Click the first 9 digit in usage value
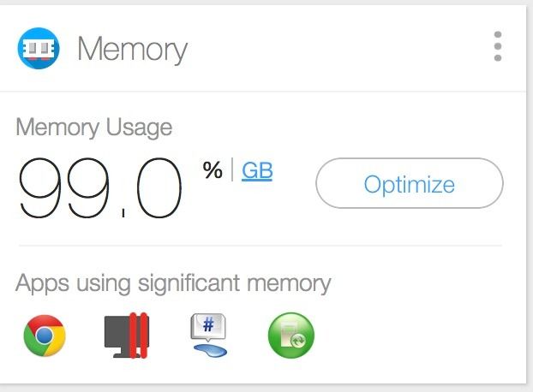The height and width of the screenshot is (392, 533). click(x=40, y=187)
